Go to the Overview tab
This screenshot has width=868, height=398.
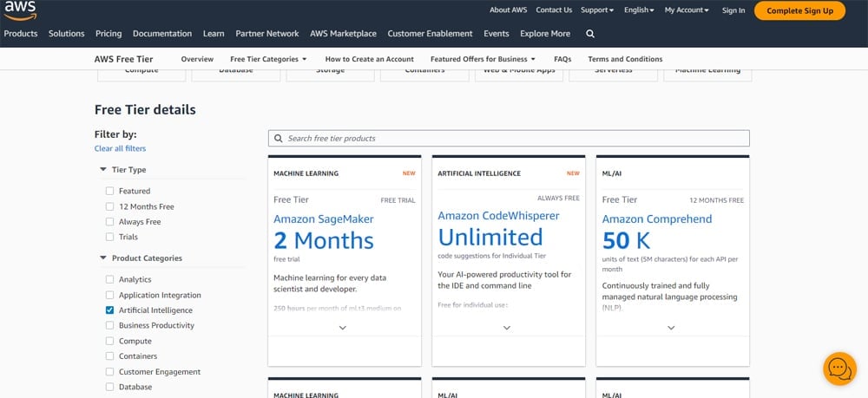pos(197,59)
